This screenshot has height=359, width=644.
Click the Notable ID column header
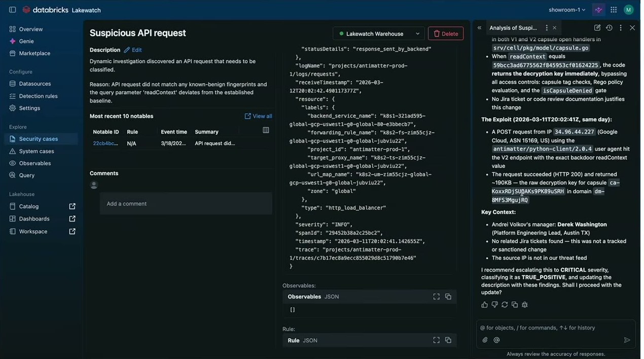click(105, 132)
